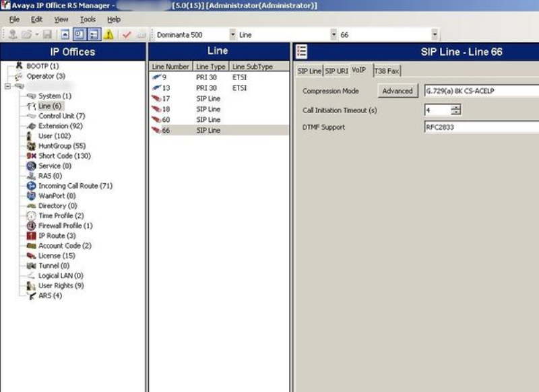Viewport: 539px width, 392px height.
Task: Click the clock icon for Time Profile
Action: point(31,216)
